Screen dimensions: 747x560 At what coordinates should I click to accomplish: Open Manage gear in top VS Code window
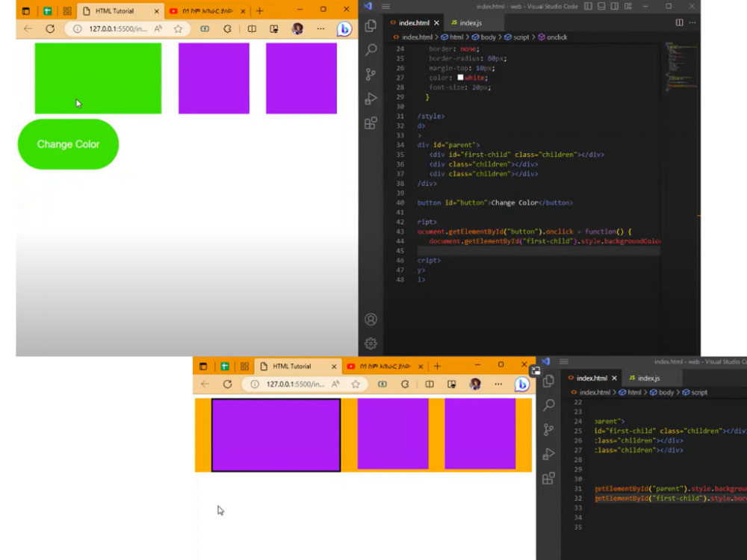tap(371, 343)
